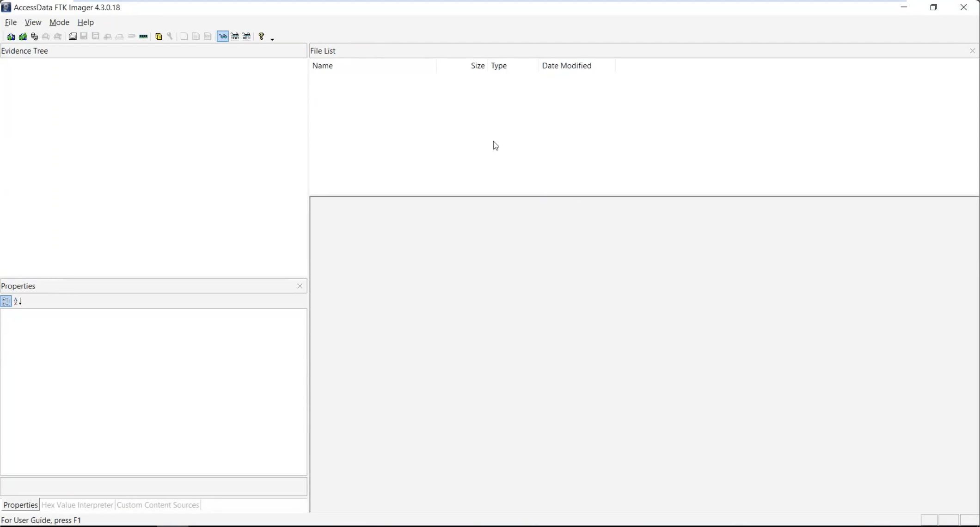Sort file list by Size column
This screenshot has height=527, width=980.
point(462,66)
